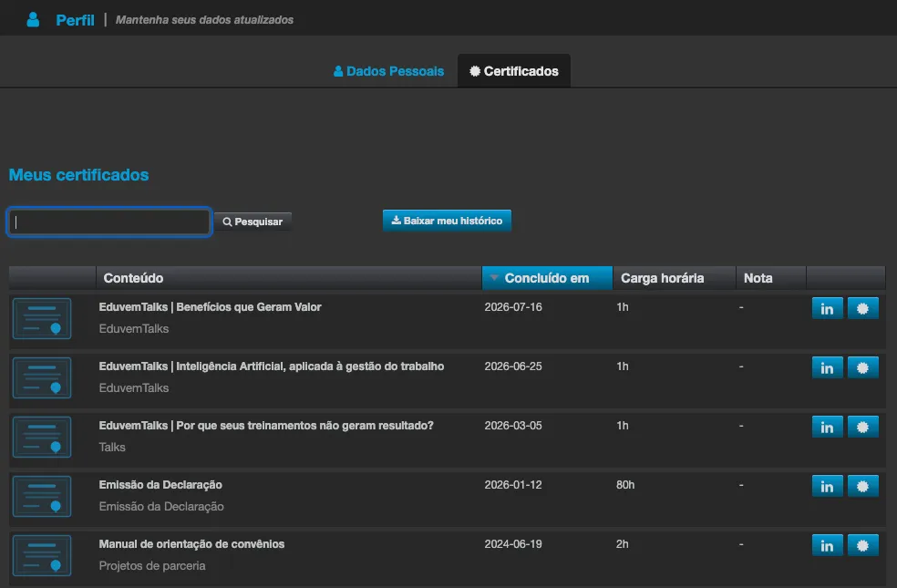This screenshot has width=897, height=588.
Task: Open EduvemTalks | Inteligência Artificial course title
Action: (271, 366)
